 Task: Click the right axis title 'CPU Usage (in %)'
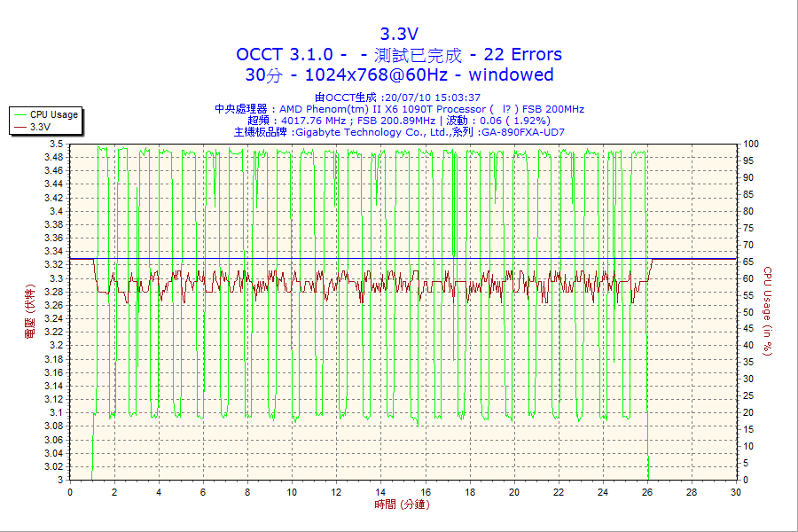(x=768, y=311)
